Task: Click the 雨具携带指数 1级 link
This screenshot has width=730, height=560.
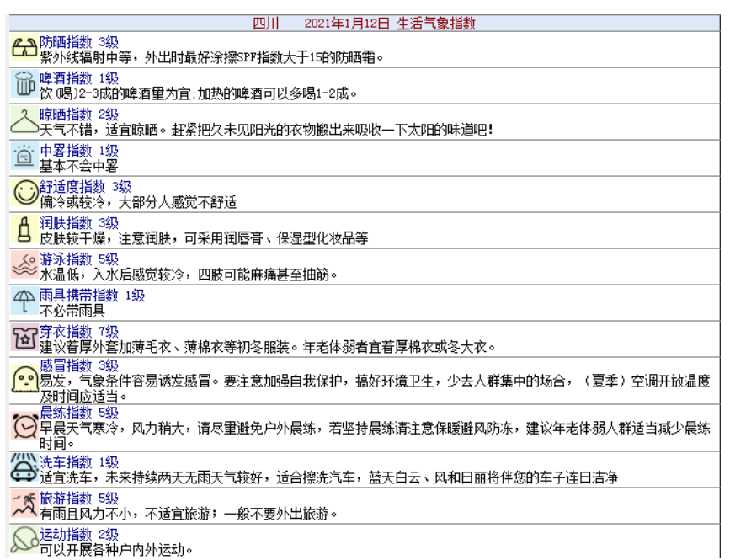Action: [93, 295]
